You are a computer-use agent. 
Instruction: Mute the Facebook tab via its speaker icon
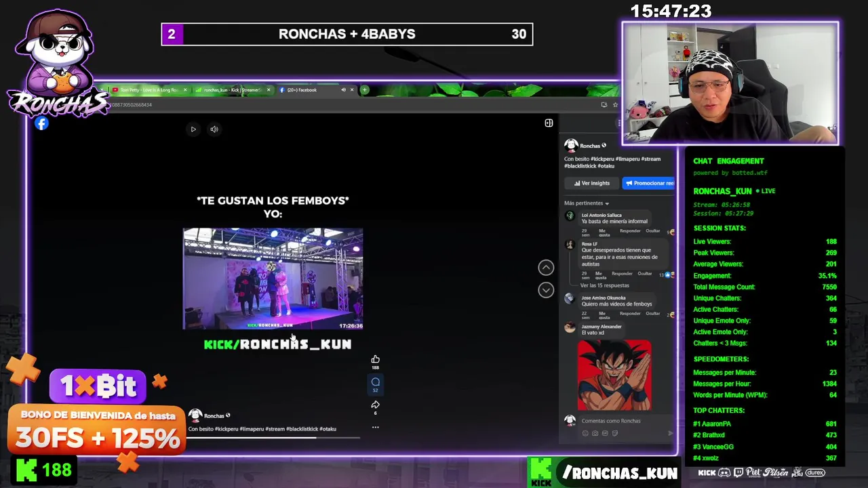tap(343, 89)
